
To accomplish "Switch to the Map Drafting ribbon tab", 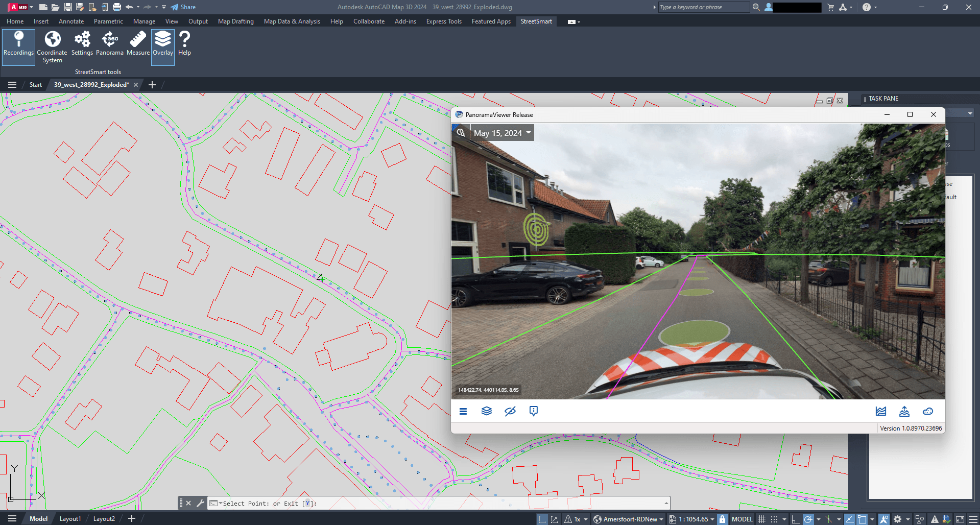I will click(x=236, y=21).
